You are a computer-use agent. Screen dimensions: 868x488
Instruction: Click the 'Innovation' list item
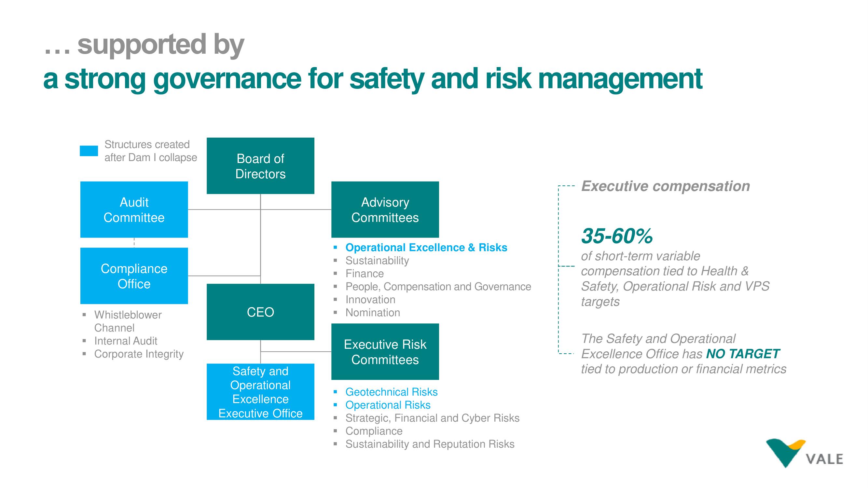click(x=370, y=299)
